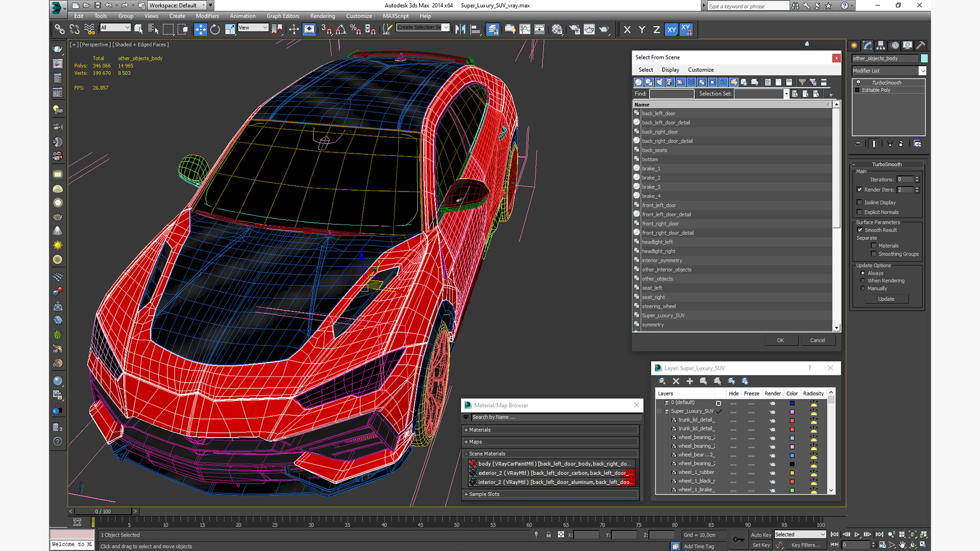This screenshot has height=551, width=980.
Task: Open Key Filters dialog
Action: 805,545
